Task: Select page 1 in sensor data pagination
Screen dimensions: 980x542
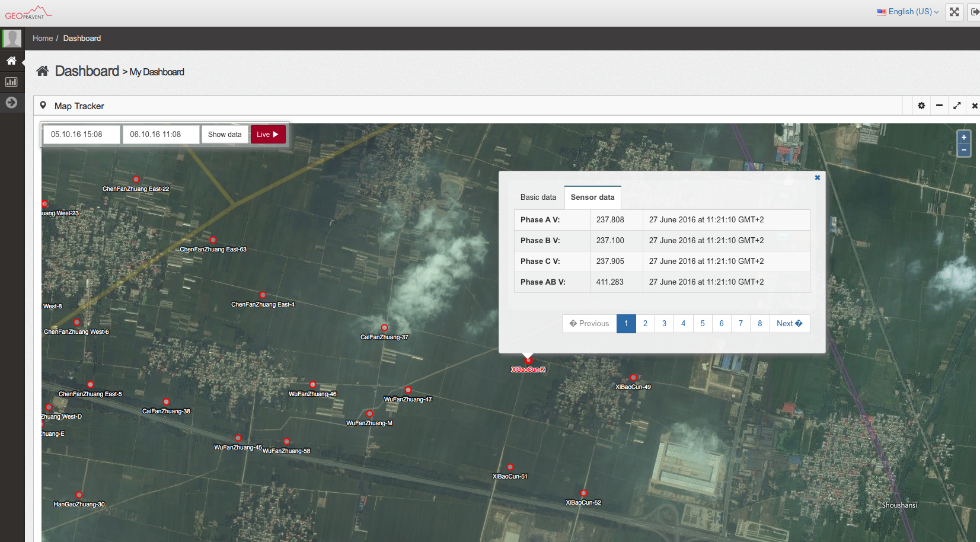Action: (x=626, y=323)
